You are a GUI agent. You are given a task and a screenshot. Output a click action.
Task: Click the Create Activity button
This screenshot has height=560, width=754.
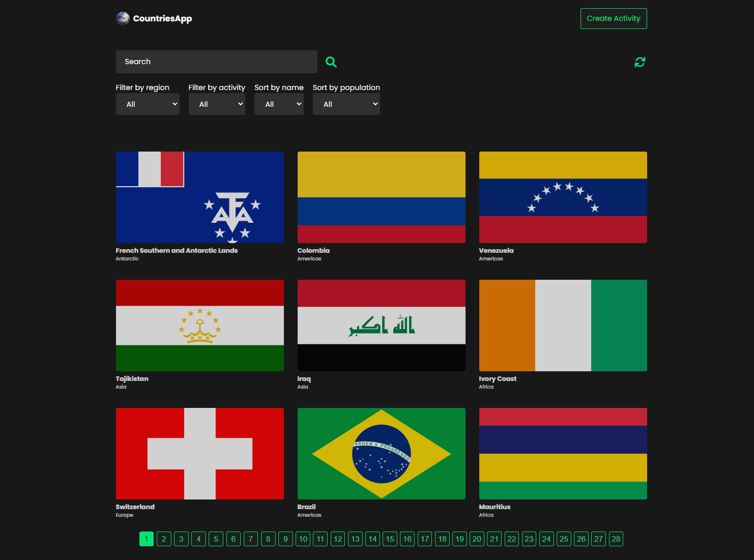pyautogui.click(x=614, y=18)
